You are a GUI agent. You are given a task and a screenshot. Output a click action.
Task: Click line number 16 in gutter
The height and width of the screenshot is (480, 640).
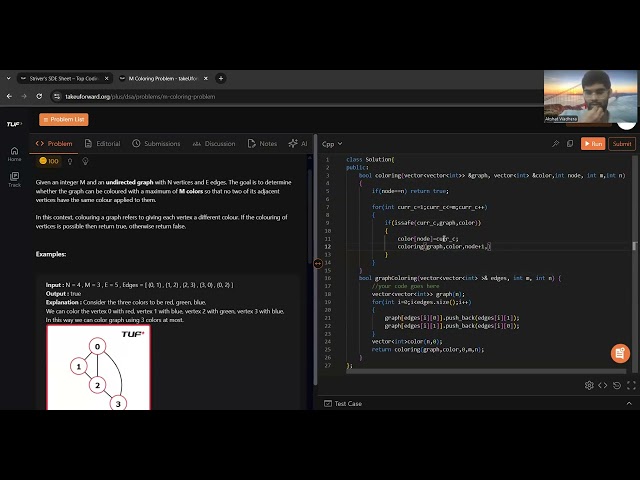pos(327,278)
